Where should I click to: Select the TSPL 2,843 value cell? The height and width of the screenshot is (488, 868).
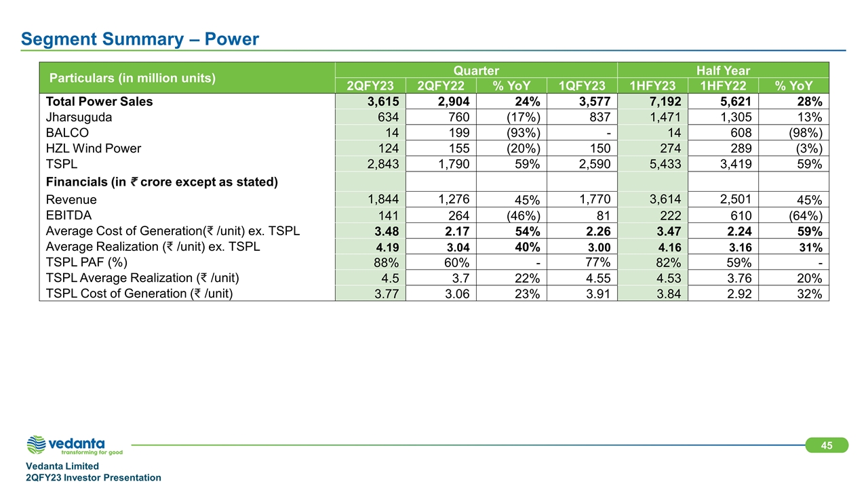click(x=370, y=163)
